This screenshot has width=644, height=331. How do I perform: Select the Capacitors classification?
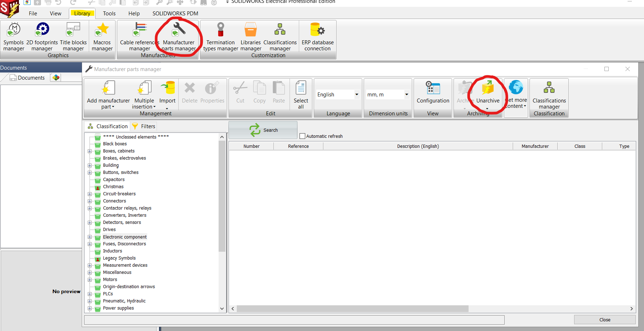pyautogui.click(x=114, y=180)
